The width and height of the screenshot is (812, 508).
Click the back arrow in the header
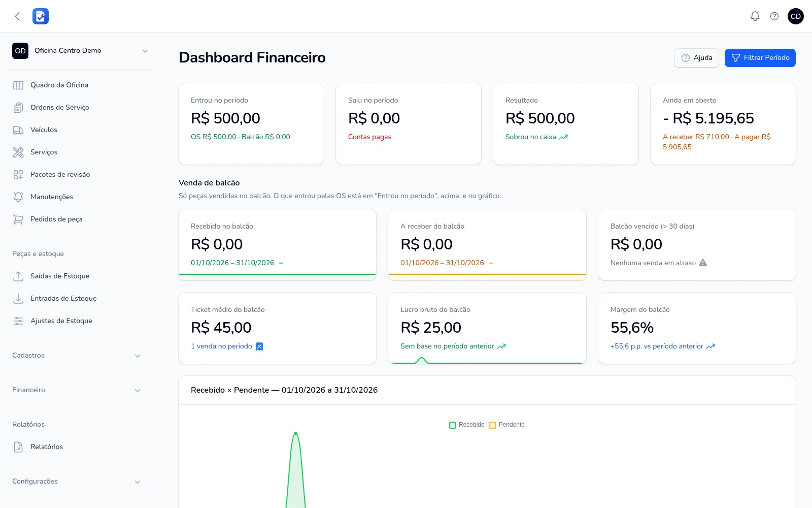[x=17, y=16]
